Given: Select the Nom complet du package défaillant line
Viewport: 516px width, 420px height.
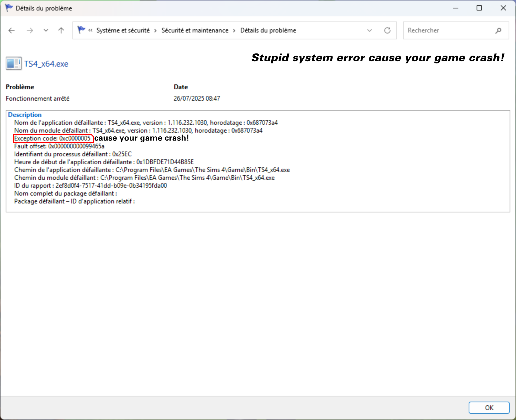Looking at the screenshot, I should click(66, 193).
